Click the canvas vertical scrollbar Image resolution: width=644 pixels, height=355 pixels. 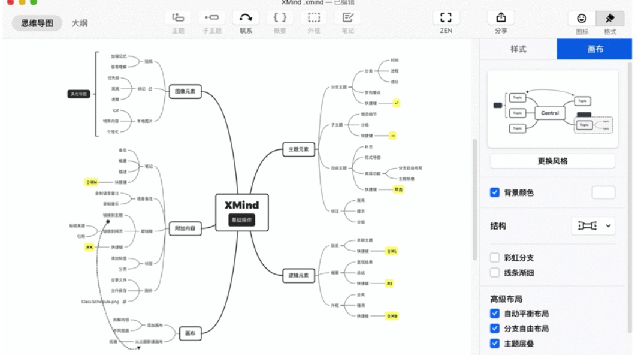[x=475, y=200]
